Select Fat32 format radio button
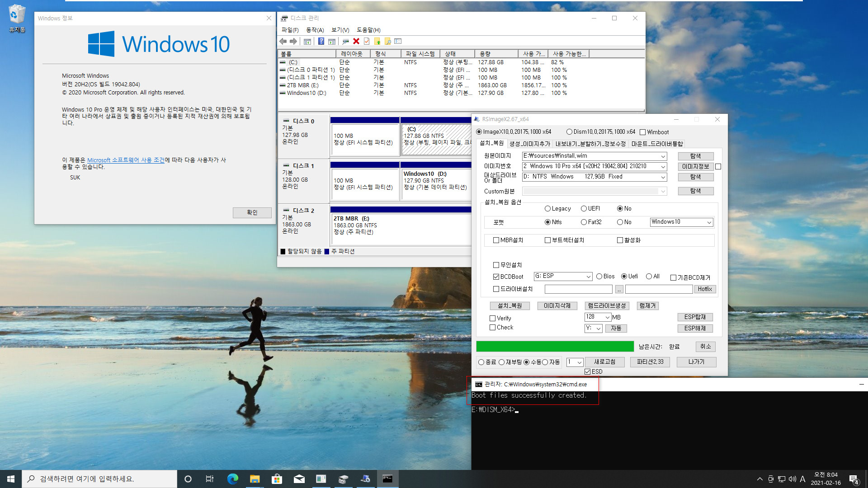The width and height of the screenshot is (868, 488). [584, 222]
